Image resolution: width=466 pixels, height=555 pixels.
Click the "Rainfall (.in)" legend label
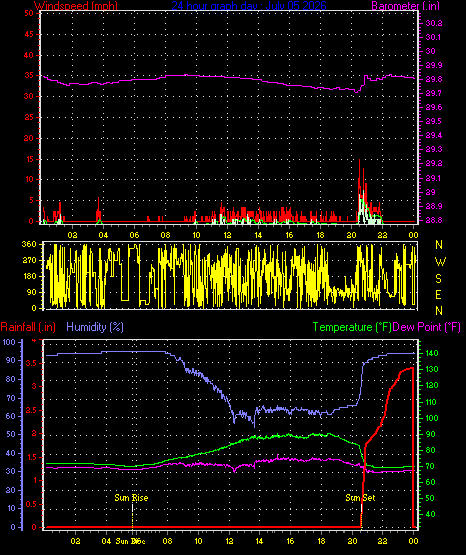pyautogui.click(x=28, y=327)
